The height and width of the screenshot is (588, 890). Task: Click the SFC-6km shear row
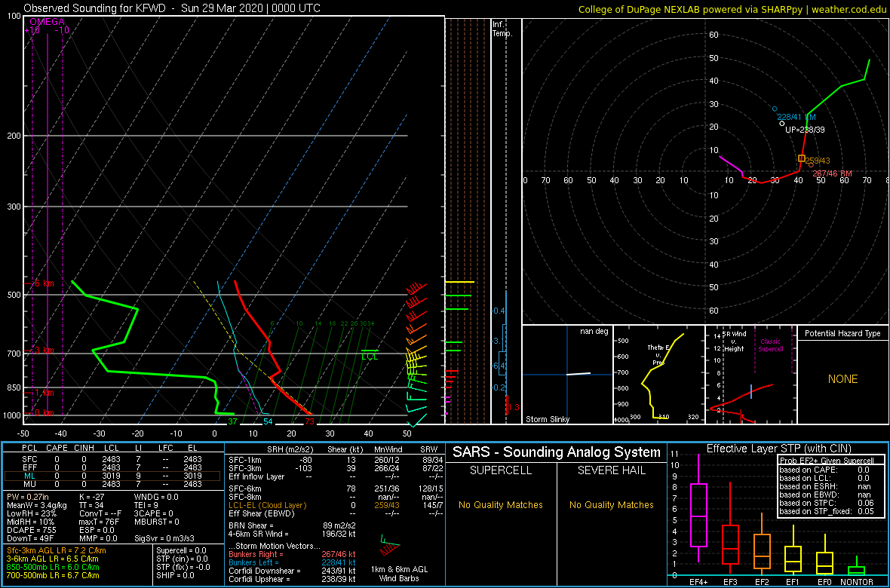pyautogui.click(x=336, y=488)
